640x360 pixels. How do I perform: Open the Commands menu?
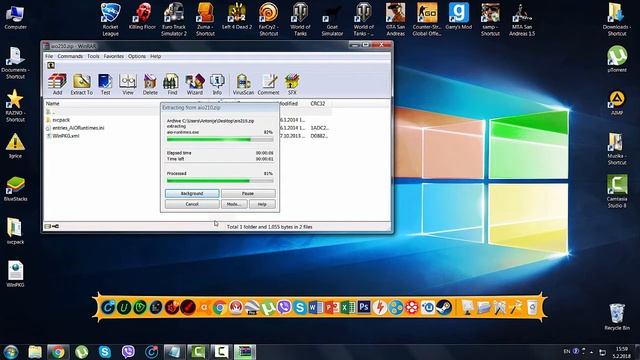(x=70, y=56)
